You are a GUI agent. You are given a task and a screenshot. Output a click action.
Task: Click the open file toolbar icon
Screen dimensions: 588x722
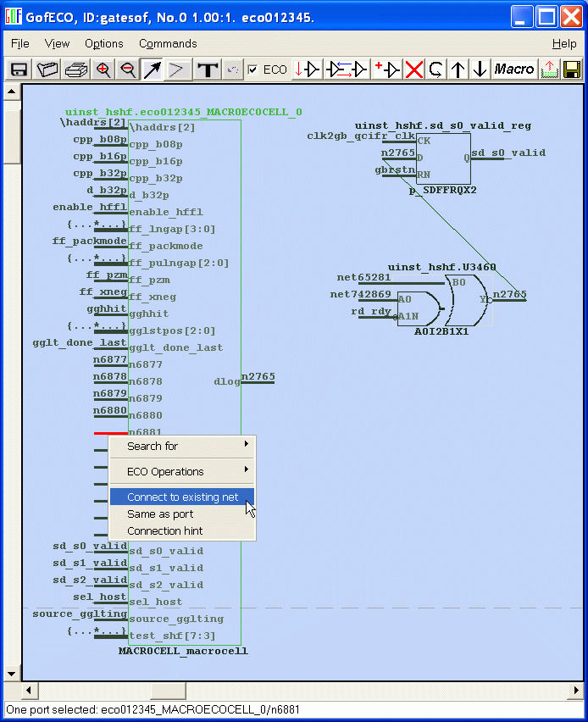click(47, 69)
